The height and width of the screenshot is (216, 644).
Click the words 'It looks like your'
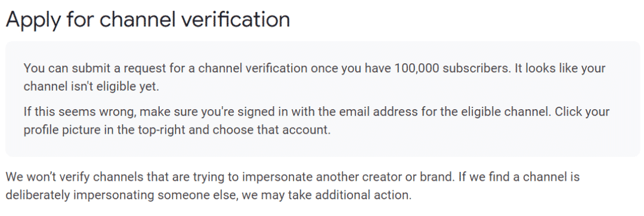(x=560, y=68)
